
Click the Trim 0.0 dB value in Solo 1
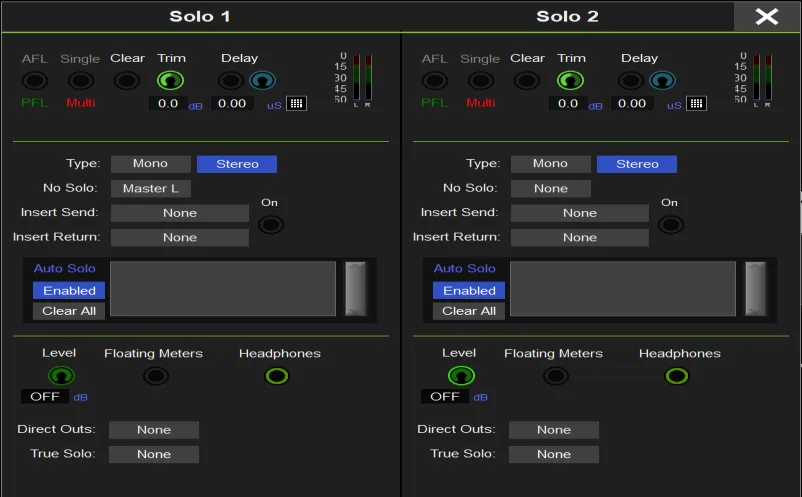coord(168,103)
